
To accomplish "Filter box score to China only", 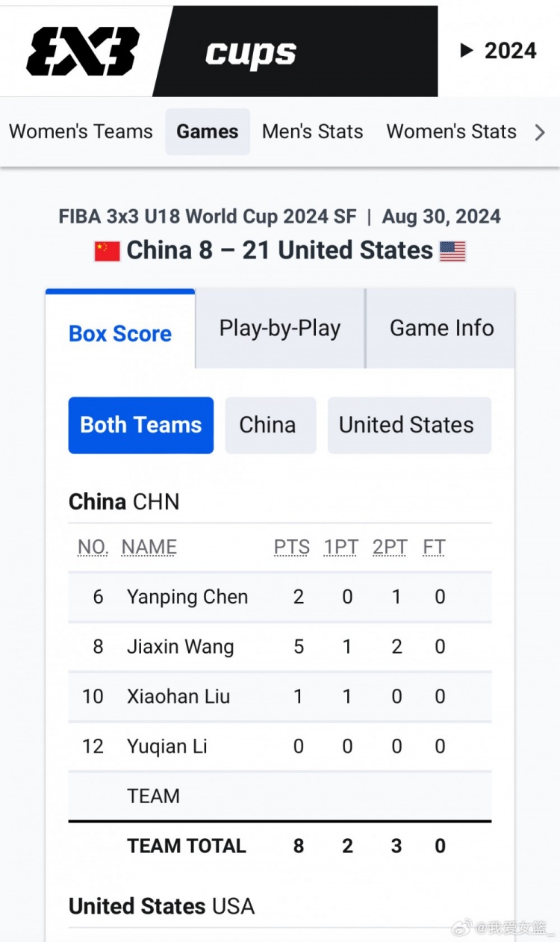I will tap(268, 425).
